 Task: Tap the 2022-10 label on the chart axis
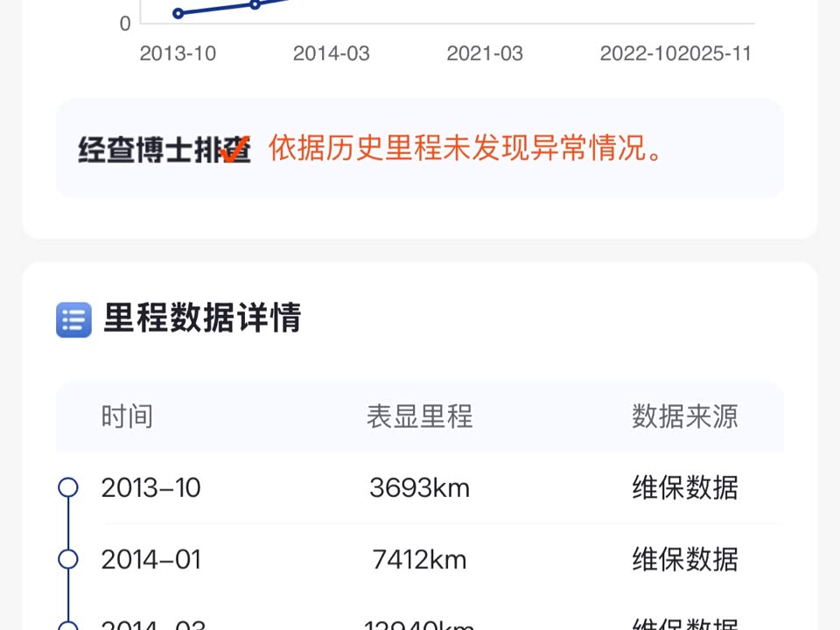637,53
